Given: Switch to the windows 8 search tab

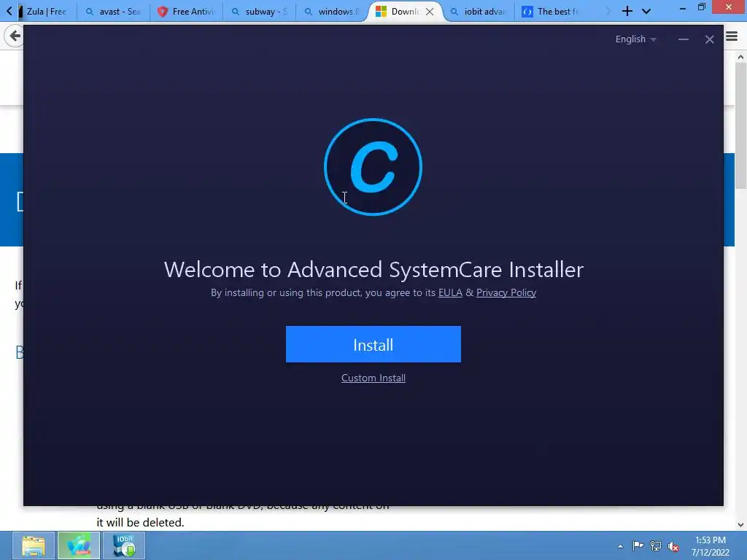Looking at the screenshot, I should [x=332, y=12].
